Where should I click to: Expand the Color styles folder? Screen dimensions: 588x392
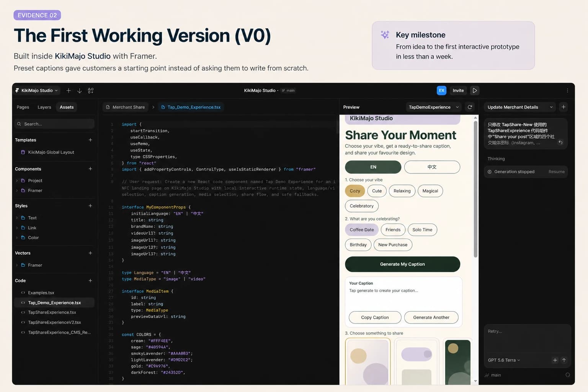tap(16, 238)
